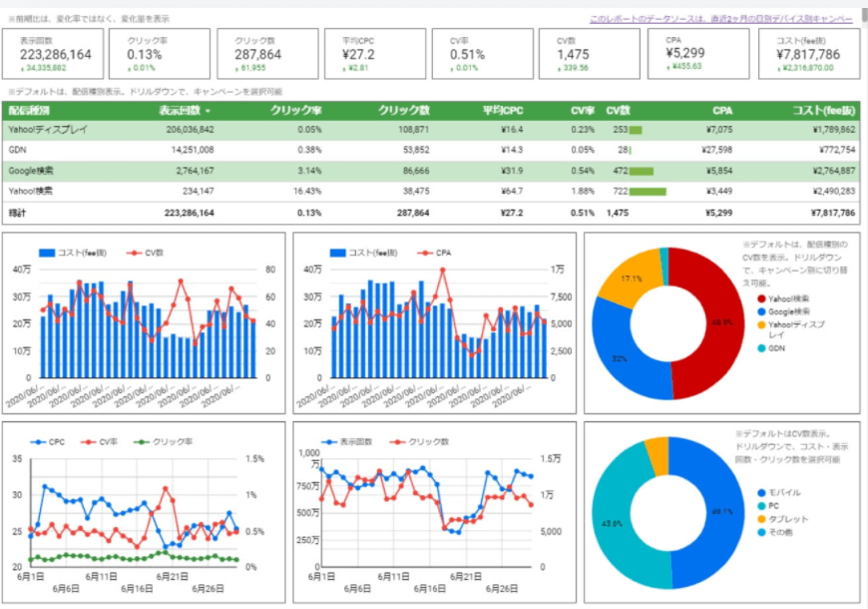Sort table by CV数 column header

pos(618,111)
